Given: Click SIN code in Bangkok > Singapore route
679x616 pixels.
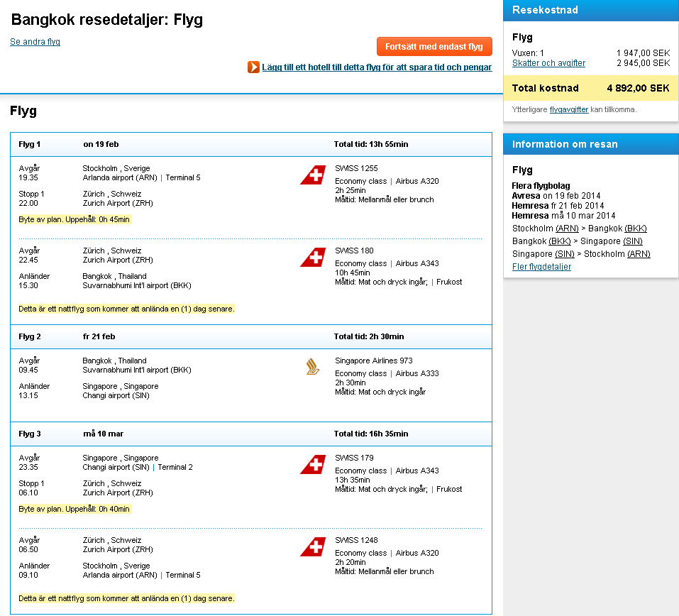Looking at the screenshot, I should tap(633, 241).
